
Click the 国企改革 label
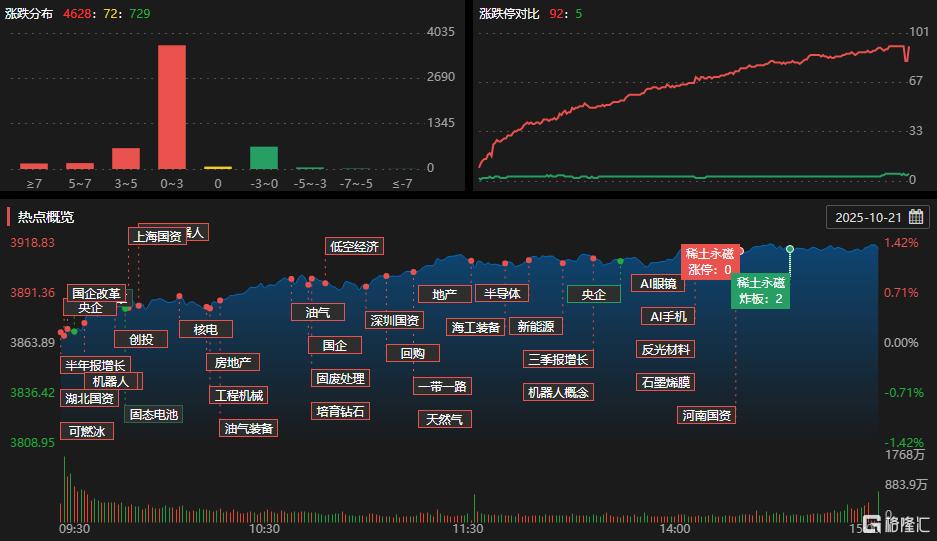point(96,294)
